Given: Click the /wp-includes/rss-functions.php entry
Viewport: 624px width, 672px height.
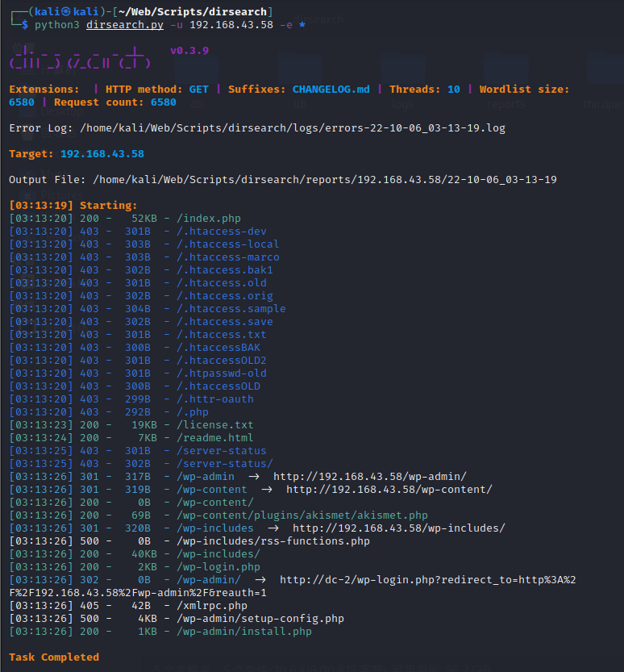Looking at the screenshot, I should [272, 541].
